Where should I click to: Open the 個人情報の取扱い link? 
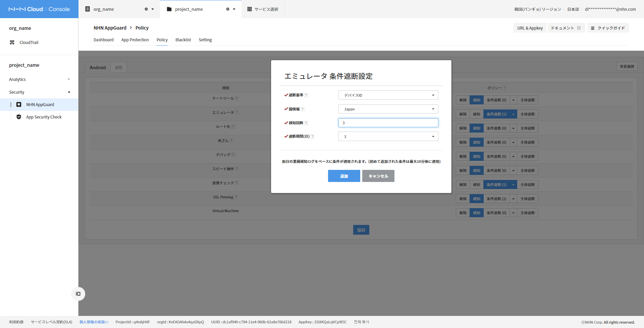[94, 322]
